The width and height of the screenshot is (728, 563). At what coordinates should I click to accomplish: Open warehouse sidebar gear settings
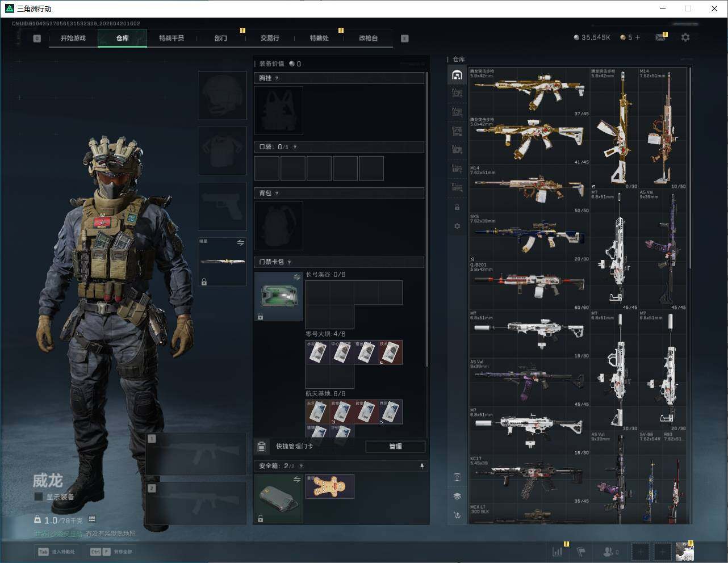pos(457,226)
